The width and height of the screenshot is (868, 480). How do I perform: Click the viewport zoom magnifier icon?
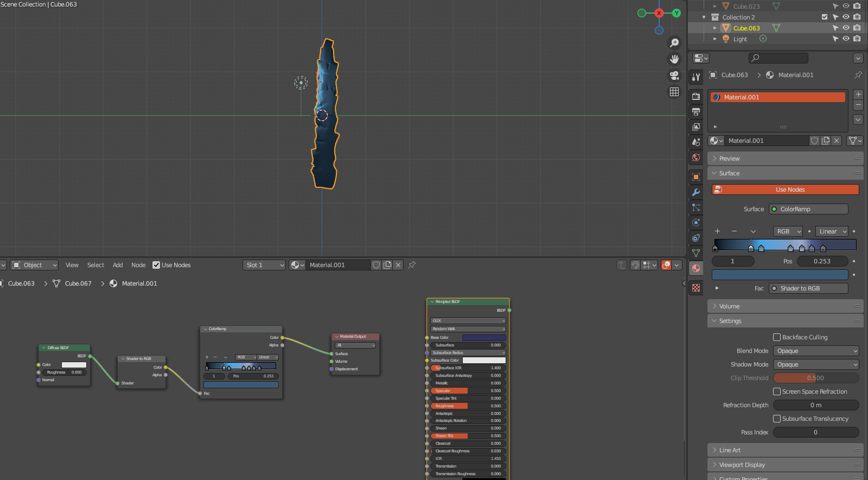674,43
